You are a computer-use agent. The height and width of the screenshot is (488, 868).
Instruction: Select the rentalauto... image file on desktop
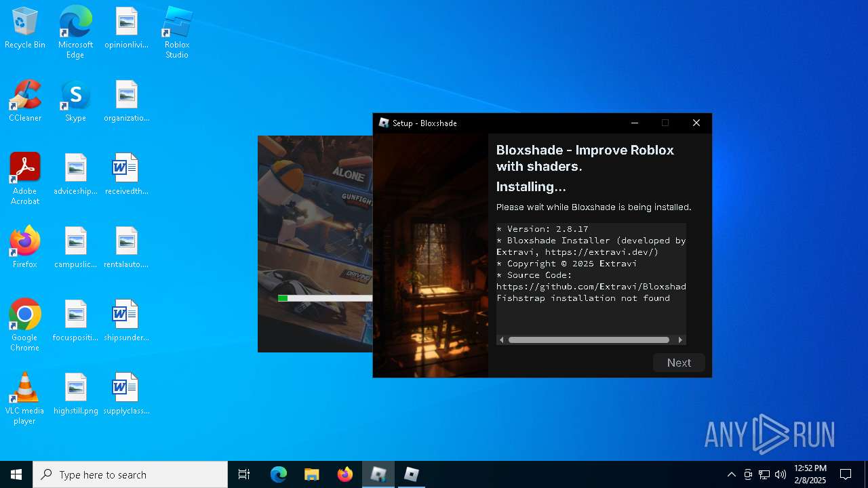tap(126, 248)
